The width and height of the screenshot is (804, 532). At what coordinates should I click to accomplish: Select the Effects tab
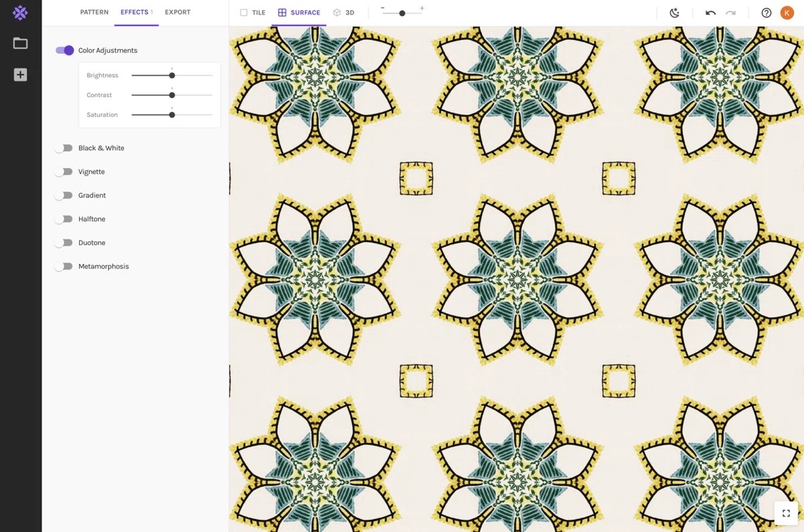pos(136,12)
